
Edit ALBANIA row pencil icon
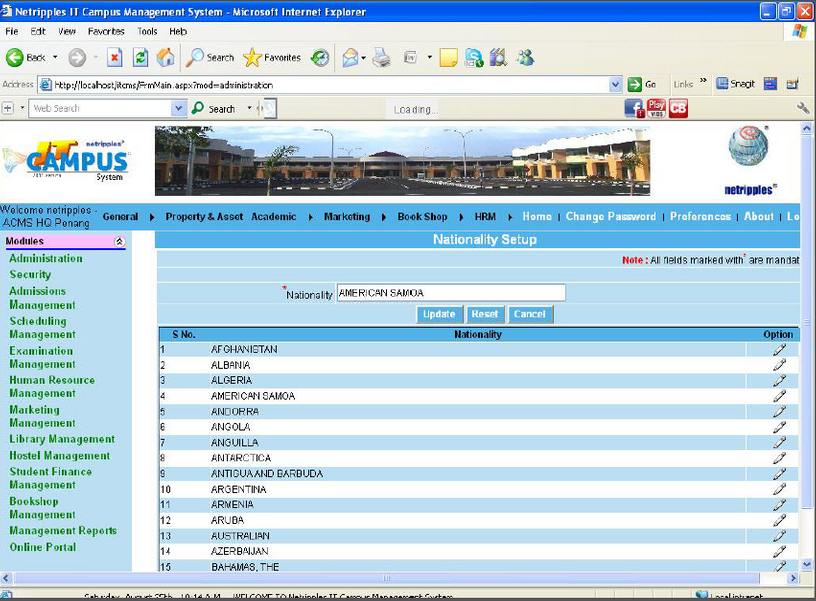tap(779, 365)
